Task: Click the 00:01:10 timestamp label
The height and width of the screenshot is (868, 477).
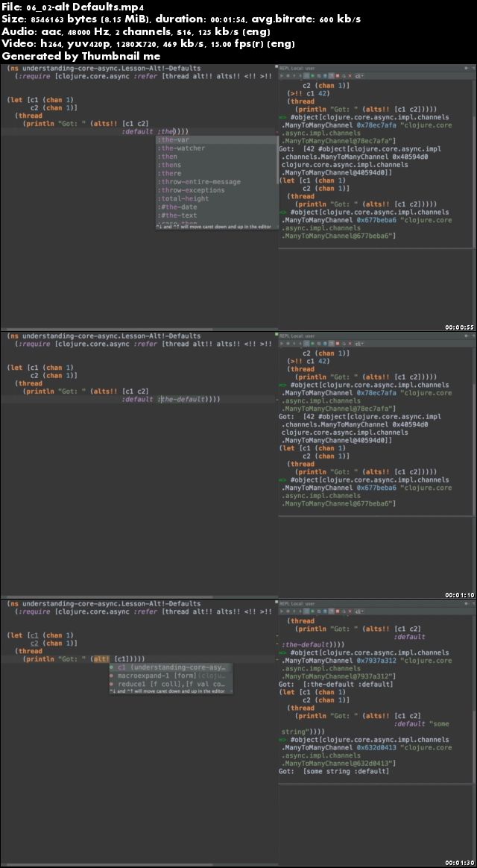Action: pos(459,595)
